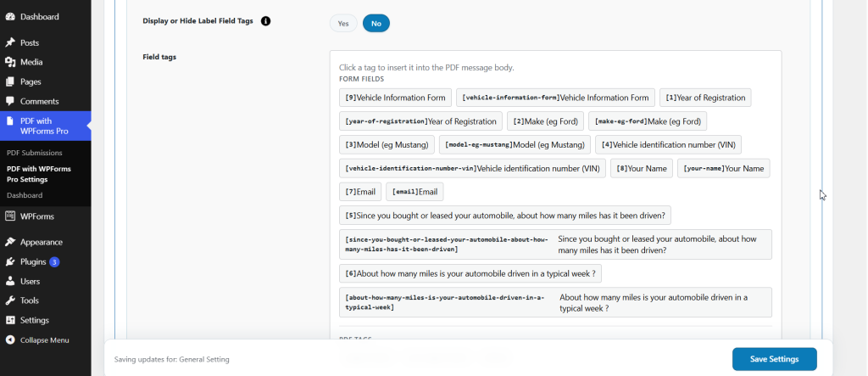The image size is (868, 376).
Task: Insert the [7] Email tag
Action: [360, 192]
